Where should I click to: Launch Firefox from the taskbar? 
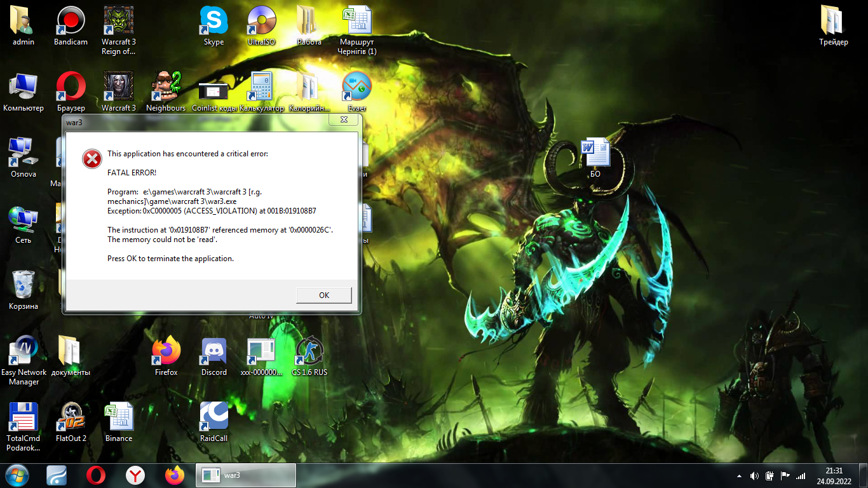pyautogui.click(x=174, y=475)
